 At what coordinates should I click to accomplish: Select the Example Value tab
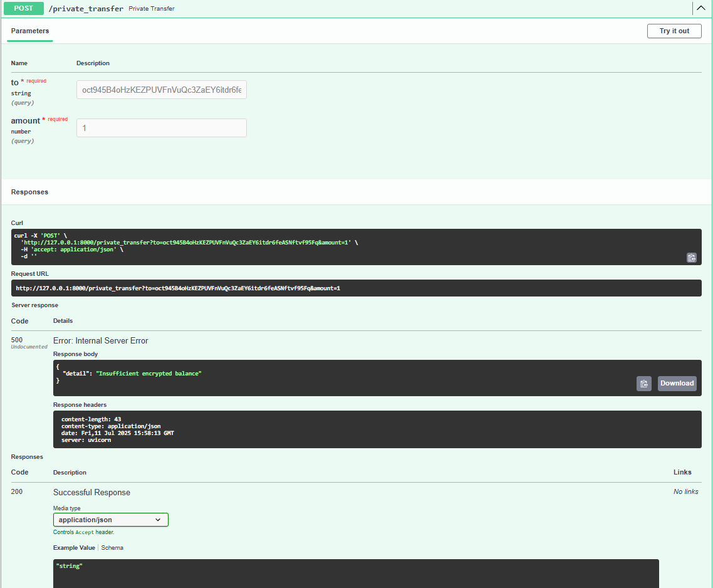click(x=74, y=547)
